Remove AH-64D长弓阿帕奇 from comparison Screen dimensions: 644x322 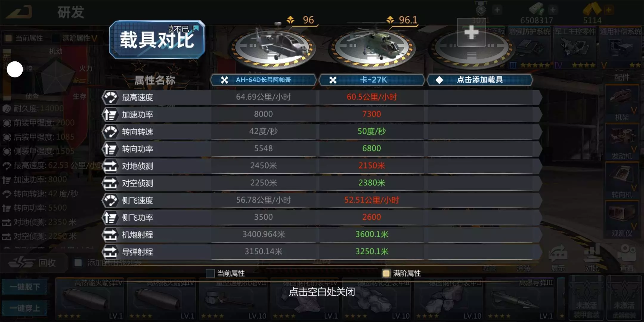pos(224,80)
